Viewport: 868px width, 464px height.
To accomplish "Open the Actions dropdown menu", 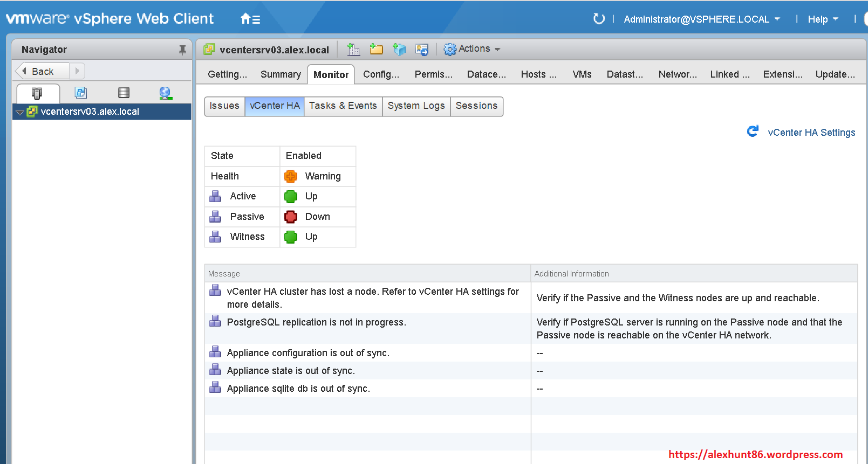I will (472, 49).
